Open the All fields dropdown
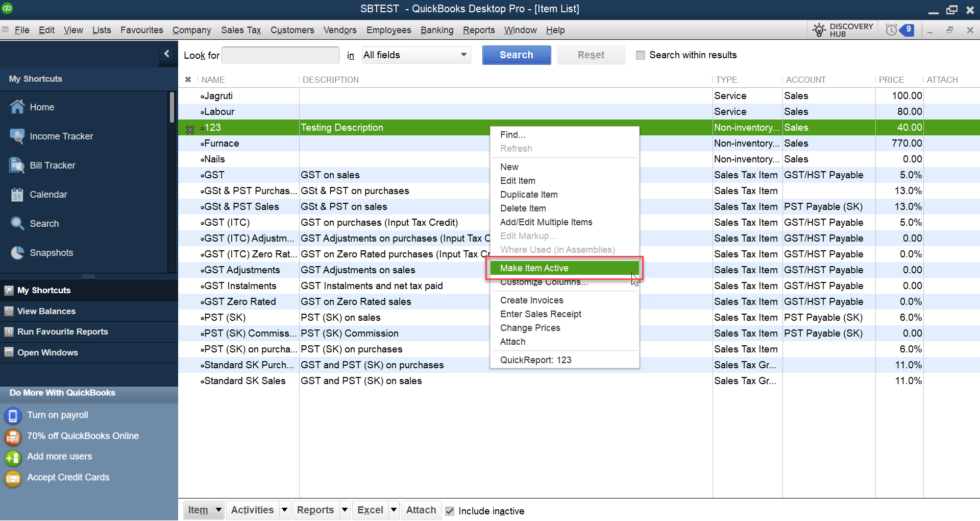 click(x=416, y=55)
